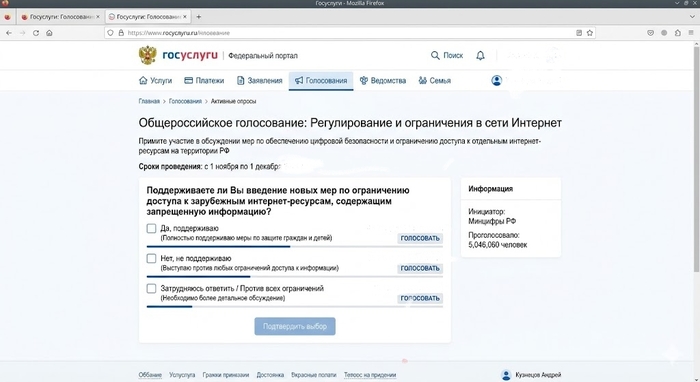Image resolution: width=700 pixels, height=382 pixels.
Task: Open the Платежи navigation item
Action: 204,81
